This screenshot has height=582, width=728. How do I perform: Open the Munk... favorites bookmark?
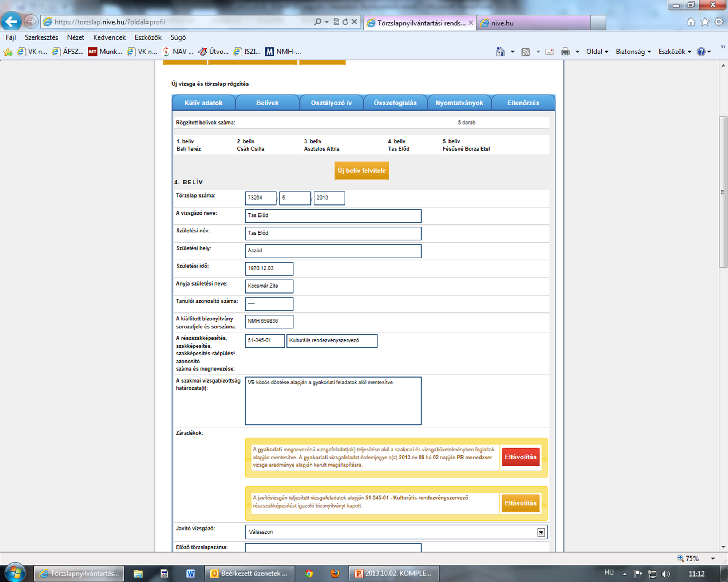click(x=105, y=52)
